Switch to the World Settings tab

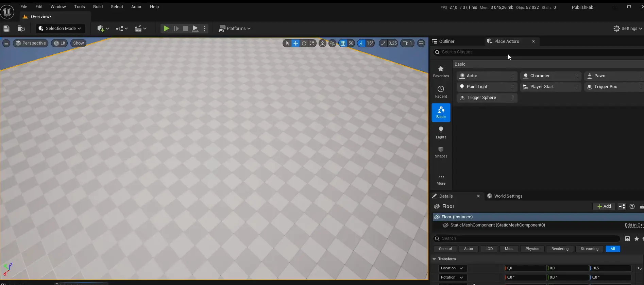508,196
